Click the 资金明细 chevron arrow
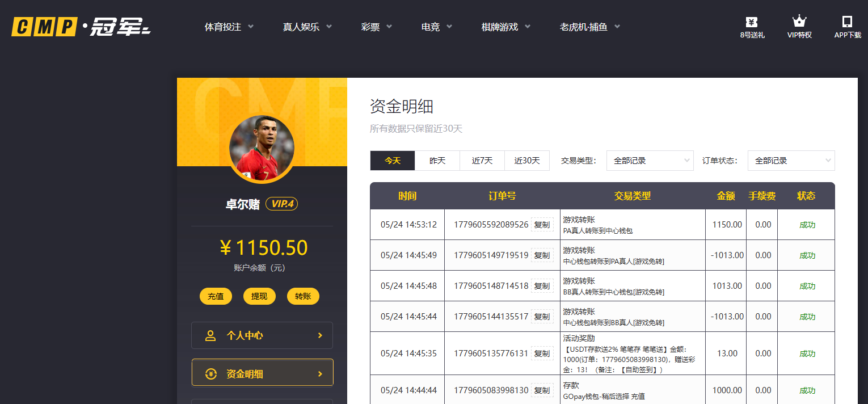The width and height of the screenshot is (868, 404). pyautogui.click(x=320, y=374)
